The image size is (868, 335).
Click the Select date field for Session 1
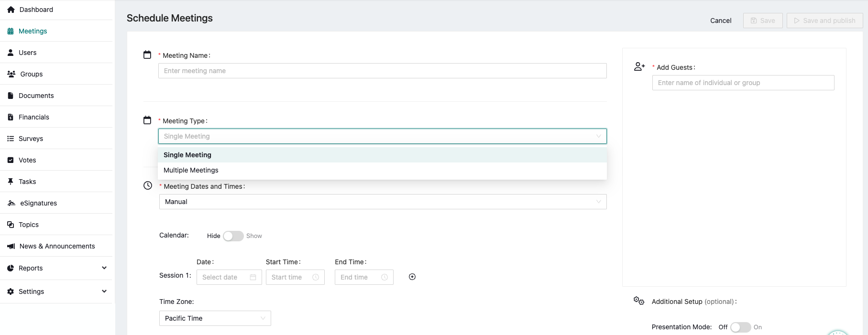point(229,277)
